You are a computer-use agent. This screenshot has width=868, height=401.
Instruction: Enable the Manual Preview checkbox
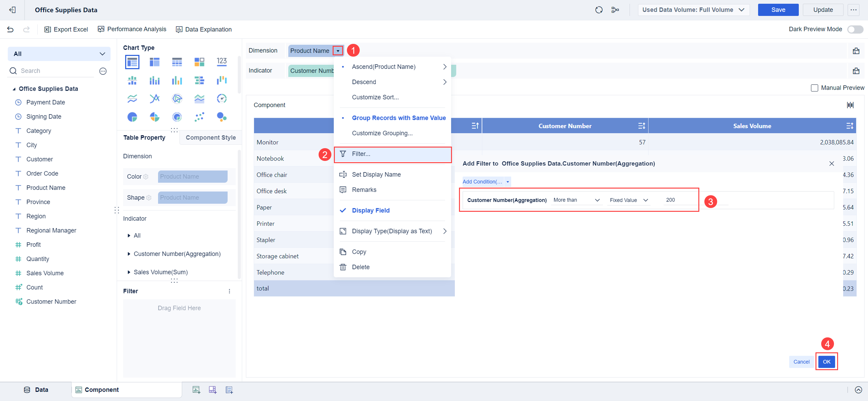tap(814, 88)
